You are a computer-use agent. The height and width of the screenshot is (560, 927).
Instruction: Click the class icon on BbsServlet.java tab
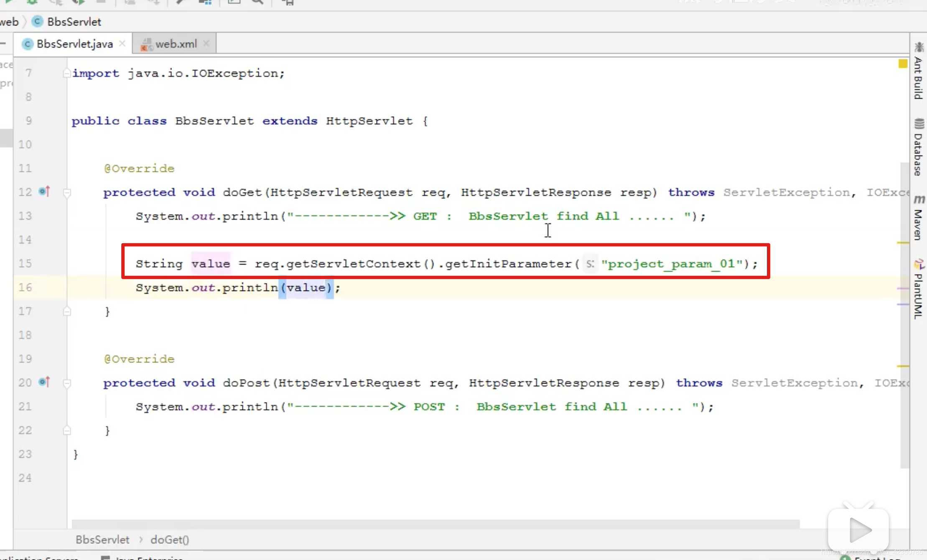tap(28, 44)
